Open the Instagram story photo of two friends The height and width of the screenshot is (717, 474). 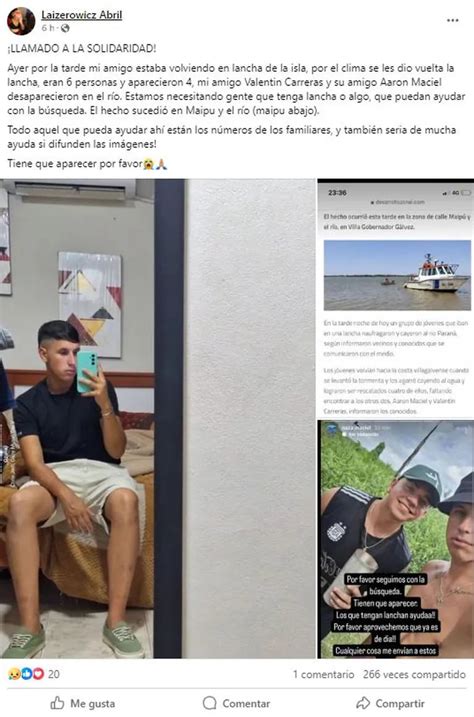pos(396,539)
